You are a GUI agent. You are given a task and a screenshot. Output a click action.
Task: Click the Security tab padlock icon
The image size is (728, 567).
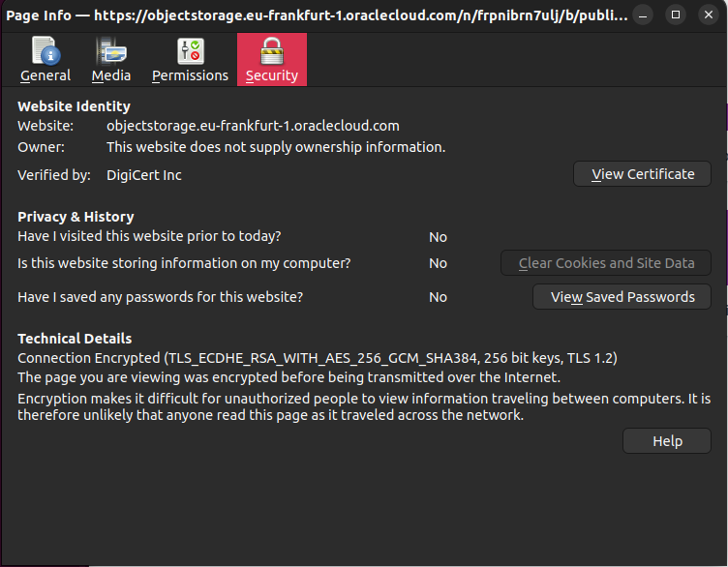(271, 51)
